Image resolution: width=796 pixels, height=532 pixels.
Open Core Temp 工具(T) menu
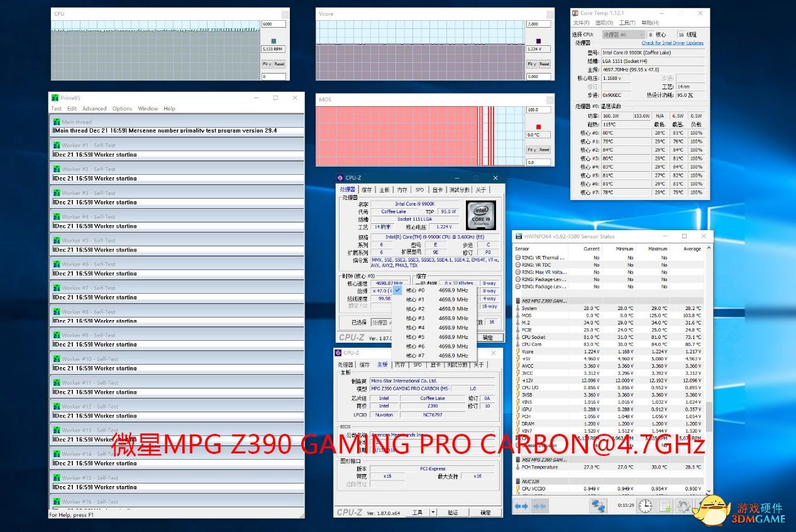click(627, 23)
